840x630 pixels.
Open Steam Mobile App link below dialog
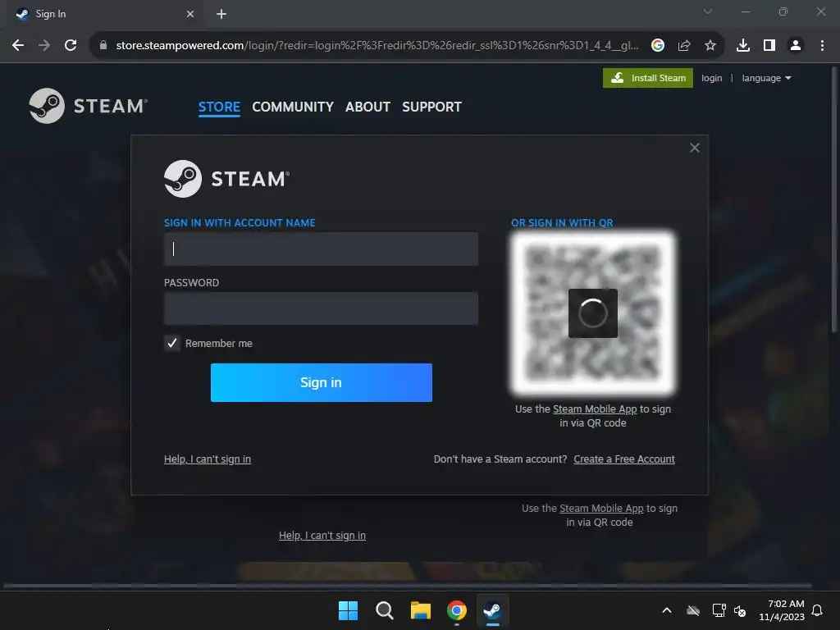[x=601, y=509]
